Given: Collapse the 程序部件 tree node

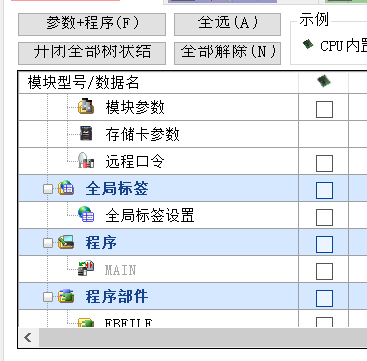Looking at the screenshot, I should tap(48, 297).
